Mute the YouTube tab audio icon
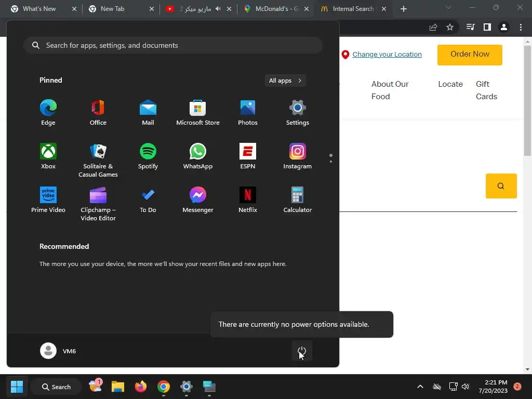The image size is (532, 399). click(218, 9)
